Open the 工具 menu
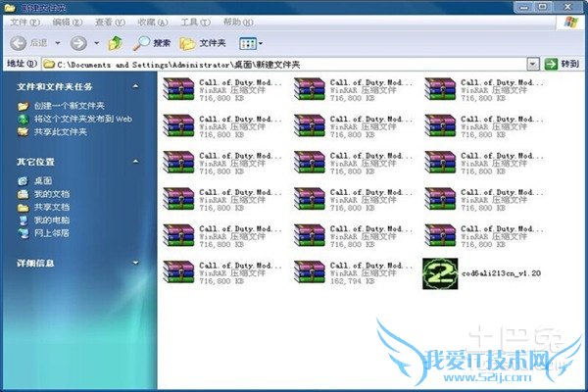The width and height of the screenshot is (588, 392). pos(196,23)
